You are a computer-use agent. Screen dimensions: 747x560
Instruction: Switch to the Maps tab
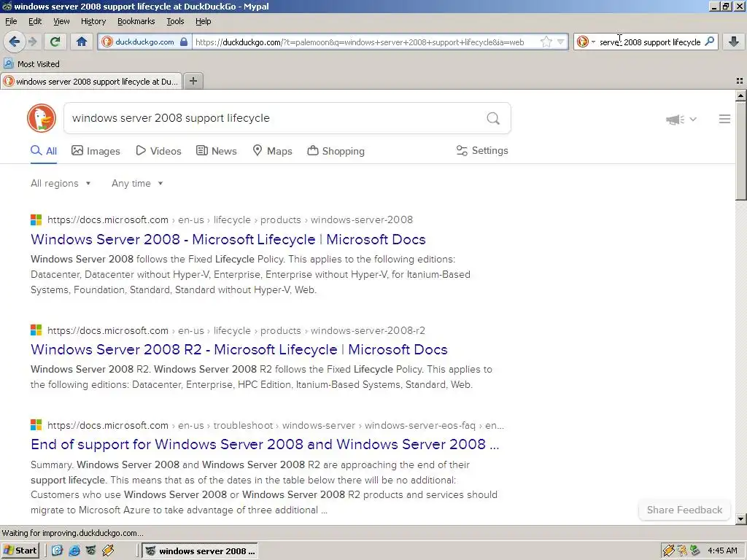point(272,151)
